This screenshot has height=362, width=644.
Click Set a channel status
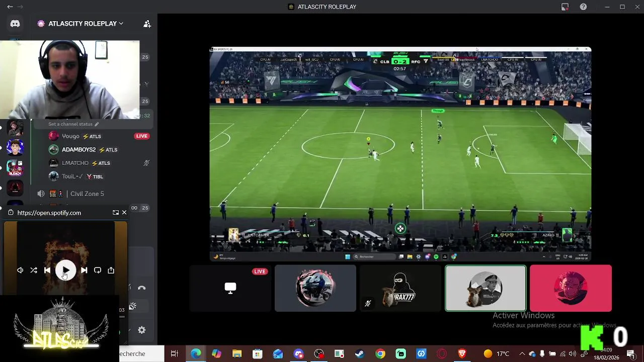[73, 124]
